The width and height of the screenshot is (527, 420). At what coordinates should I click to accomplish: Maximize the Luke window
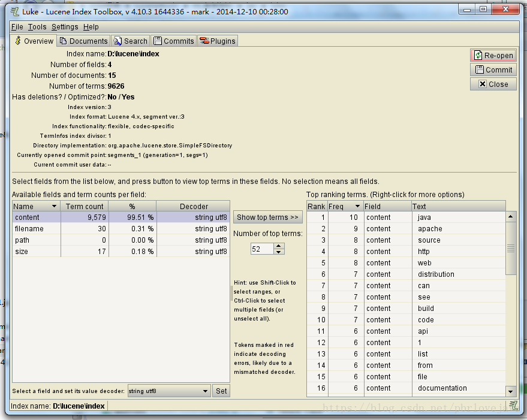pos(483,10)
